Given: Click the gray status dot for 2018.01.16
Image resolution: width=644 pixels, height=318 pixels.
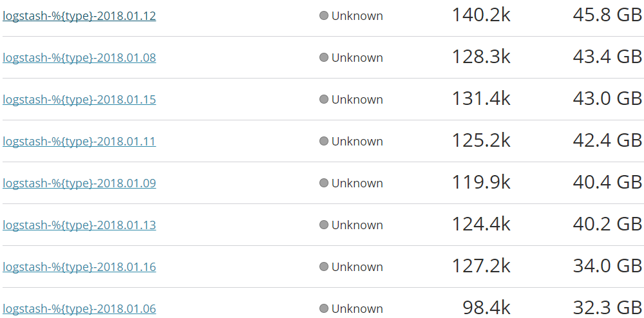Looking at the screenshot, I should click(324, 267).
